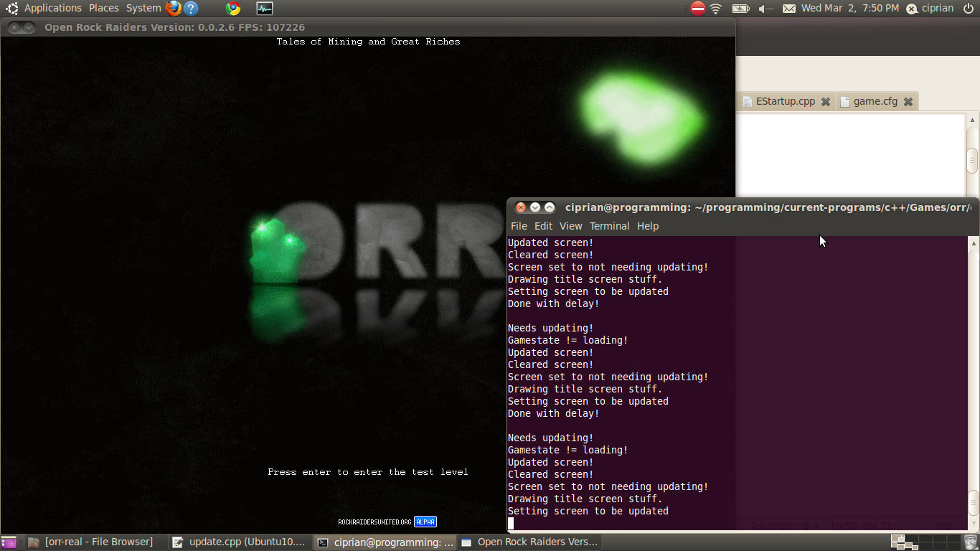Open the Help launcher question-mark icon
Screen dimensions: 980x551
click(191, 9)
